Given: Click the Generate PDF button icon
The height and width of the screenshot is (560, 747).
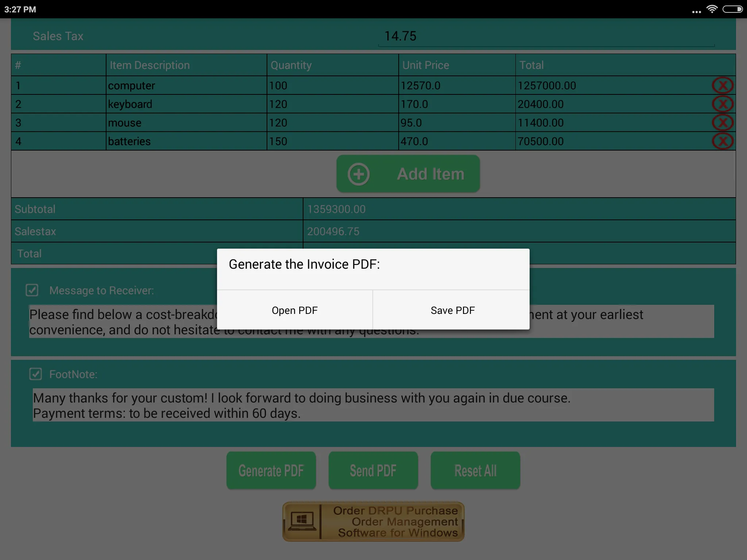Looking at the screenshot, I should point(271,470).
